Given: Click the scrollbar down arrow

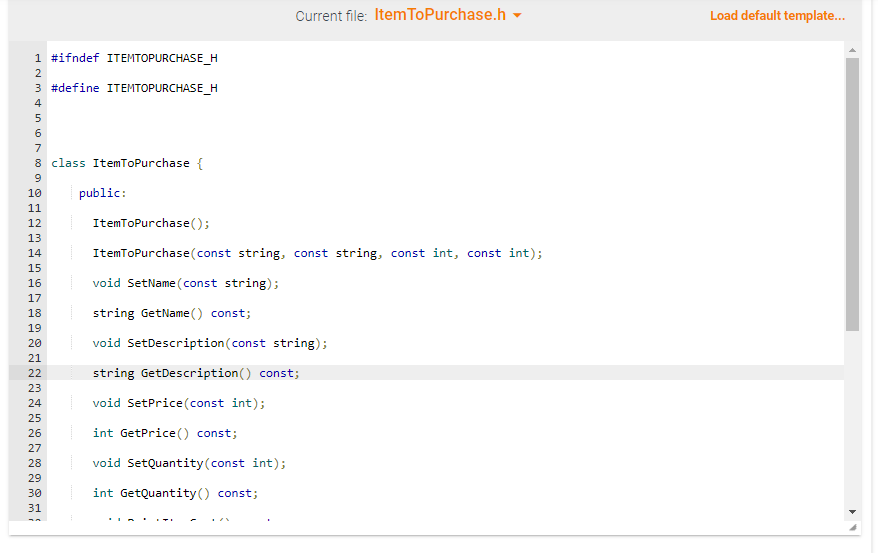Looking at the screenshot, I should [852, 512].
